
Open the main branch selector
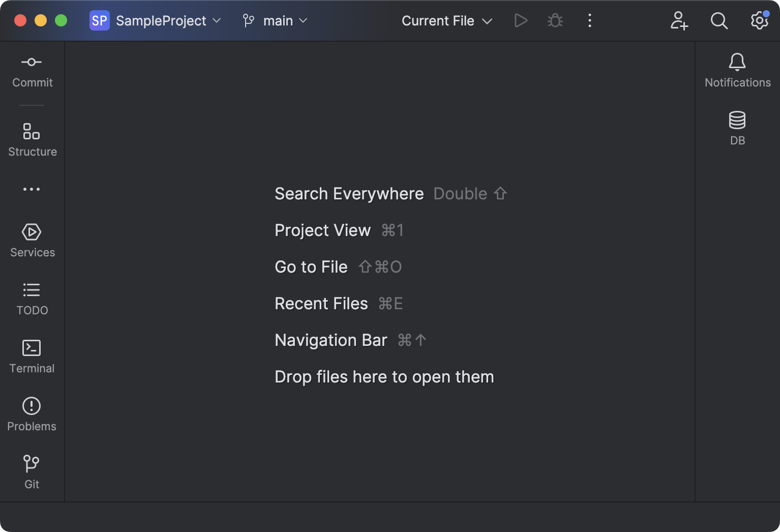pos(274,20)
